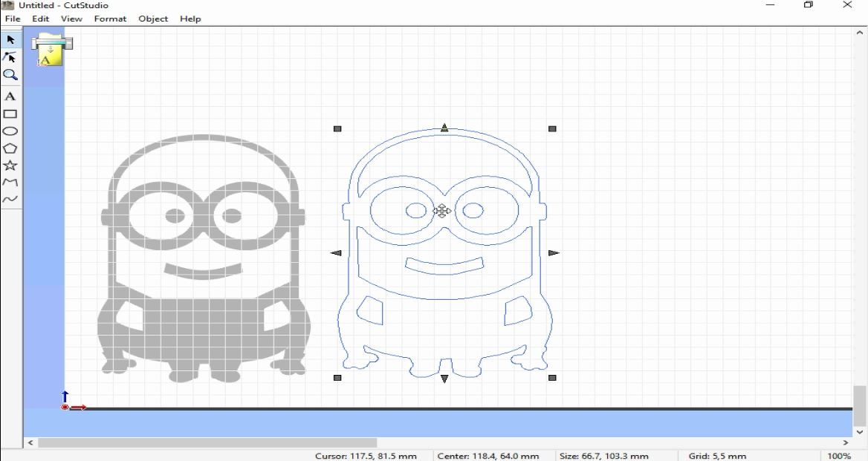The height and width of the screenshot is (461, 868).
Task: Open the Object menu
Action: (153, 19)
